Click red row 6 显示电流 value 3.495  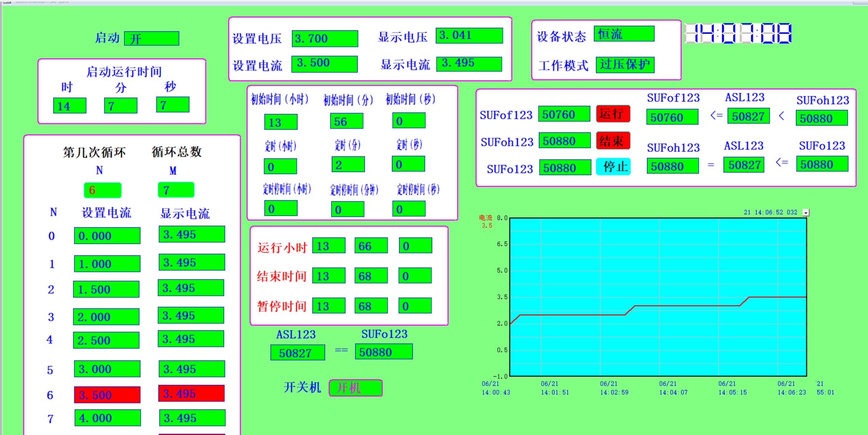[x=191, y=393]
